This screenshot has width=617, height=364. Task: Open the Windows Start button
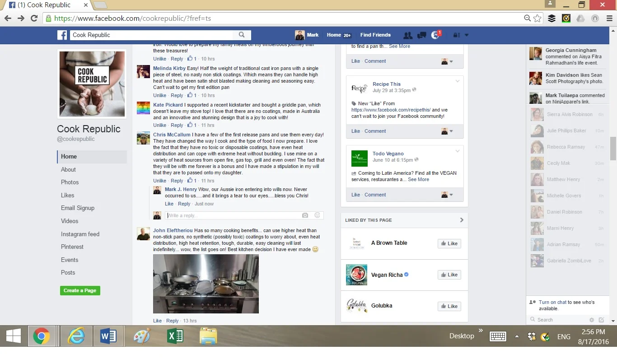14,336
